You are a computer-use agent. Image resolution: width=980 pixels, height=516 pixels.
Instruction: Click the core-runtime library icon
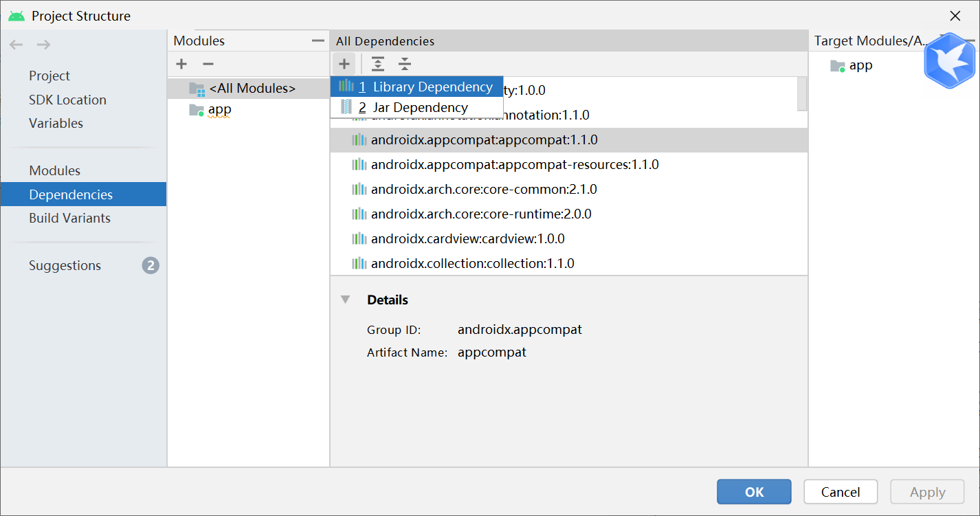coord(359,214)
